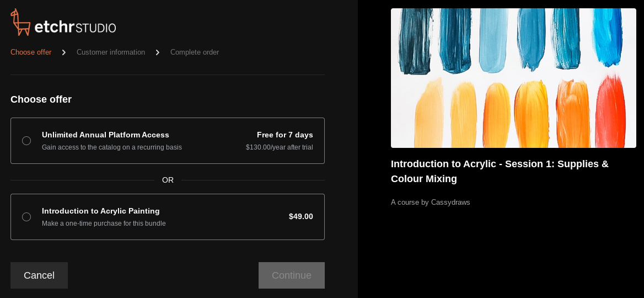Viewport: 644px width, 298px height.
Task: Click the Introduction to Acrylic Painting offer title
Action: (x=101, y=211)
